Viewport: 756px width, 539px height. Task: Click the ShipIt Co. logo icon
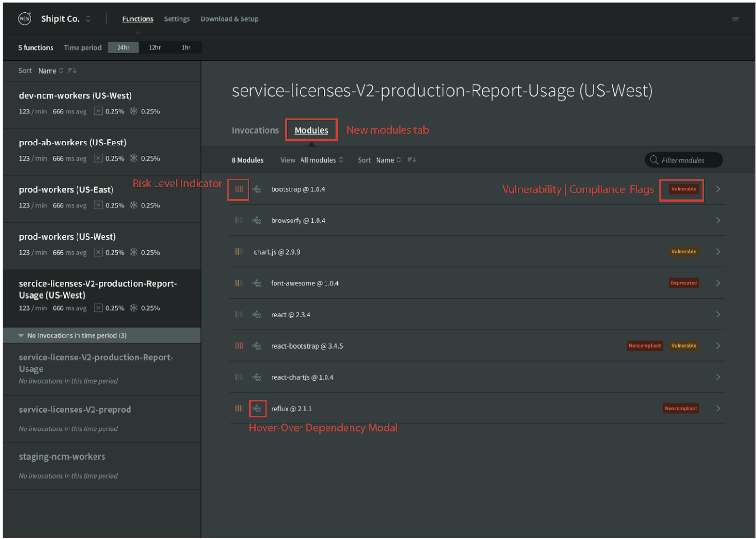tap(25, 19)
